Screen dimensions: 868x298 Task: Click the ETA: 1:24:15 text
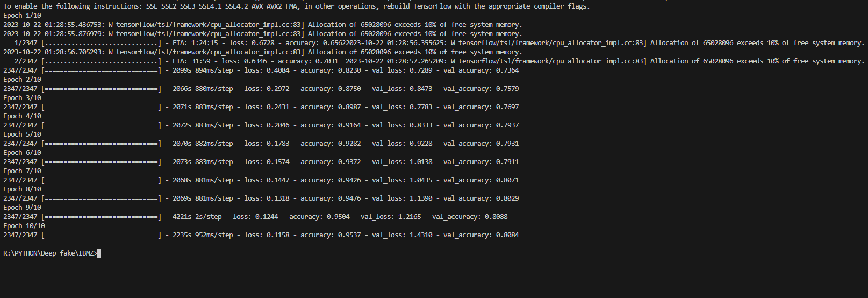coord(195,43)
